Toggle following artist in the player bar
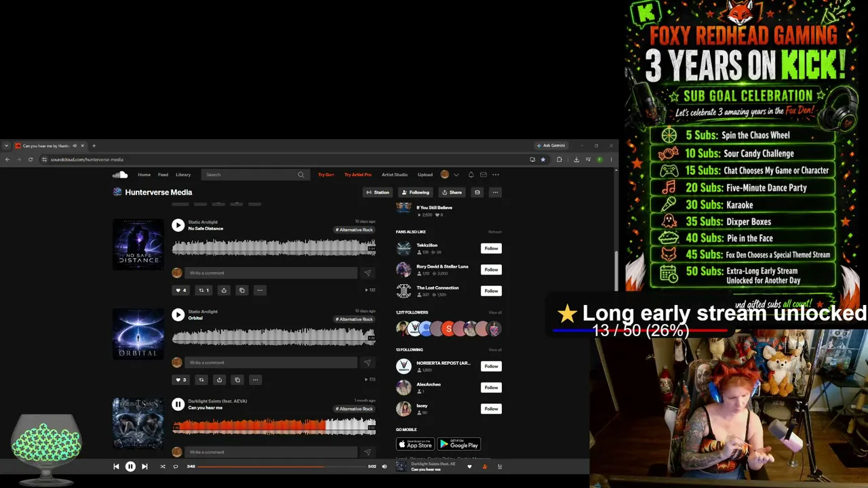Image resolution: width=868 pixels, height=488 pixels. point(484,466)
